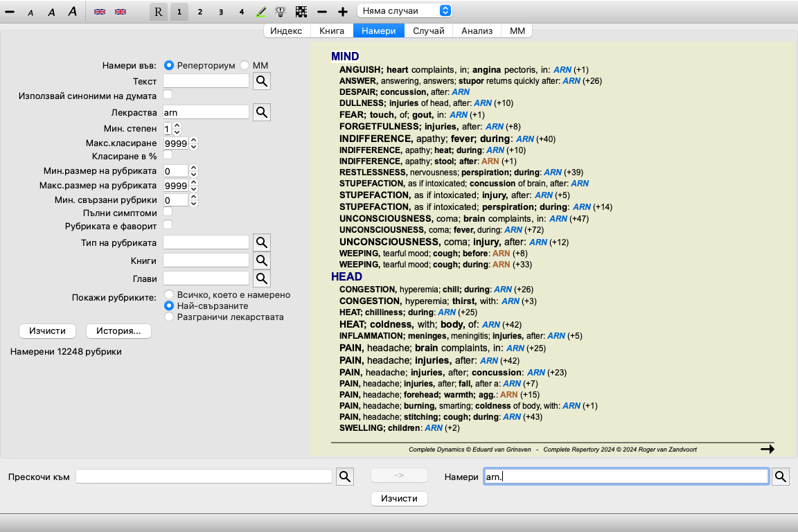The image size is (798, 532).
Task: Click the light bulb toolbar icon
Action: (x=281, y=12)
